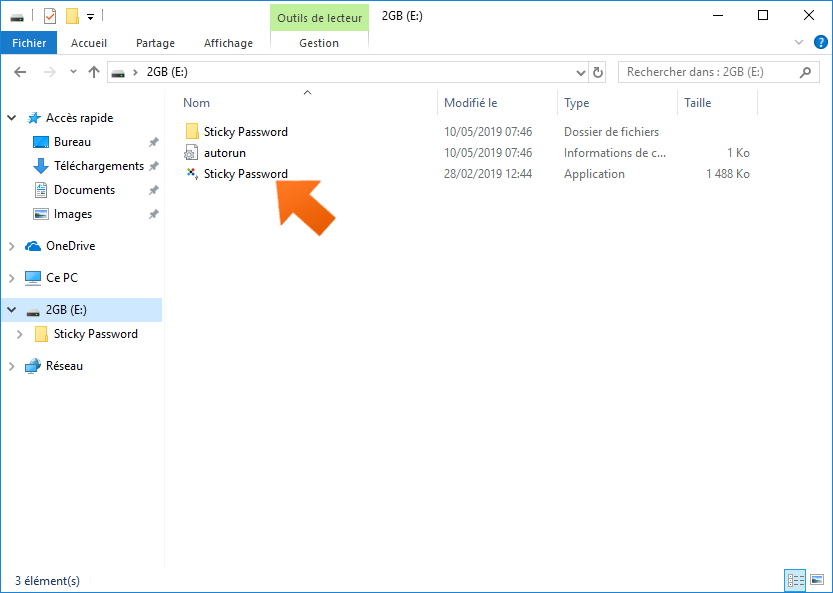The height and width of the screenshot is (593, 833).
Task: Click the 2GB (E:) address bar breadcrumb
Action: (x=167, y=72)
